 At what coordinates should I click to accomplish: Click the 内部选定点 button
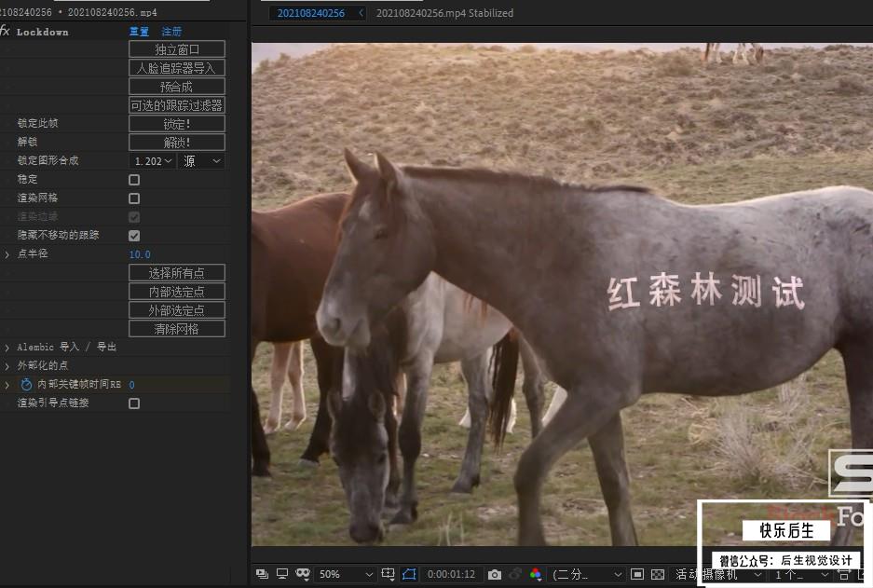coord(177,292)
